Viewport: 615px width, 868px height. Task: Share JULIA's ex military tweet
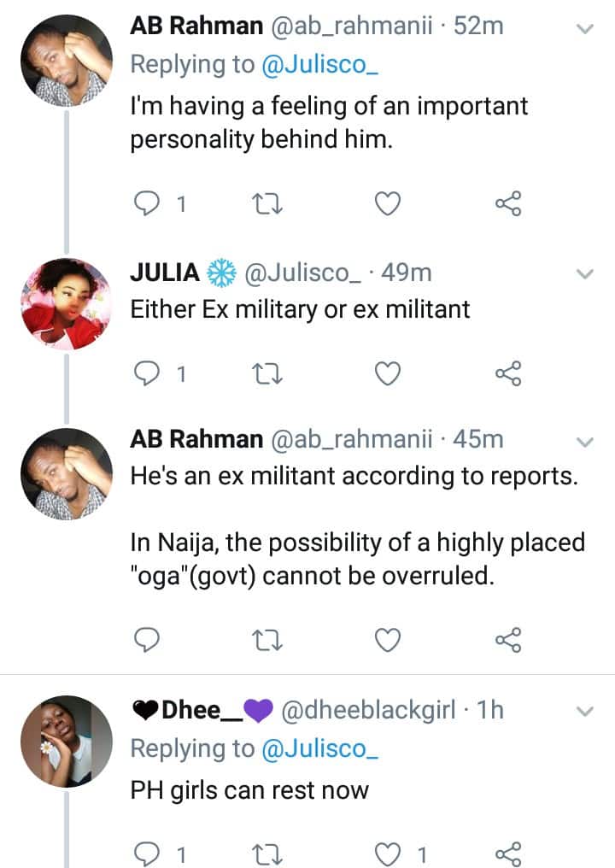coord(508,373)
